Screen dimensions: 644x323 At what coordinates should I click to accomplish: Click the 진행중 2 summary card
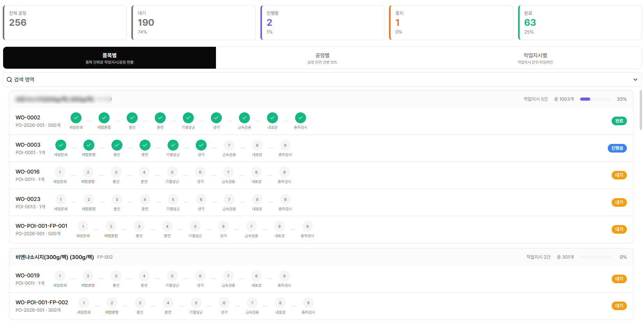point(322,23)
